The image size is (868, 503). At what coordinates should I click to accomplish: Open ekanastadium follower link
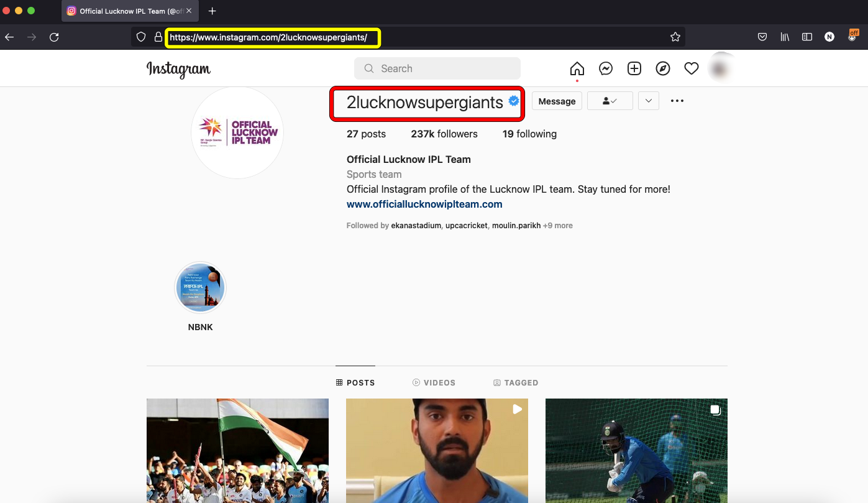(416, 226)
